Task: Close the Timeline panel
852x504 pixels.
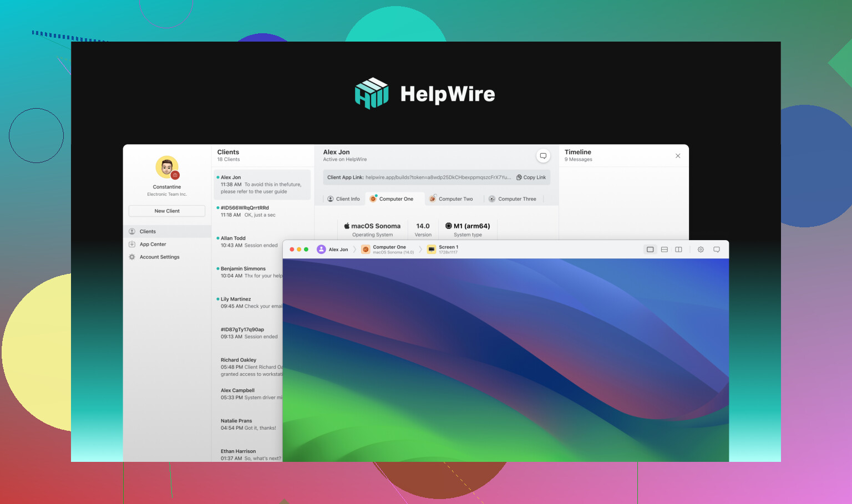Action: coord(678,156)
